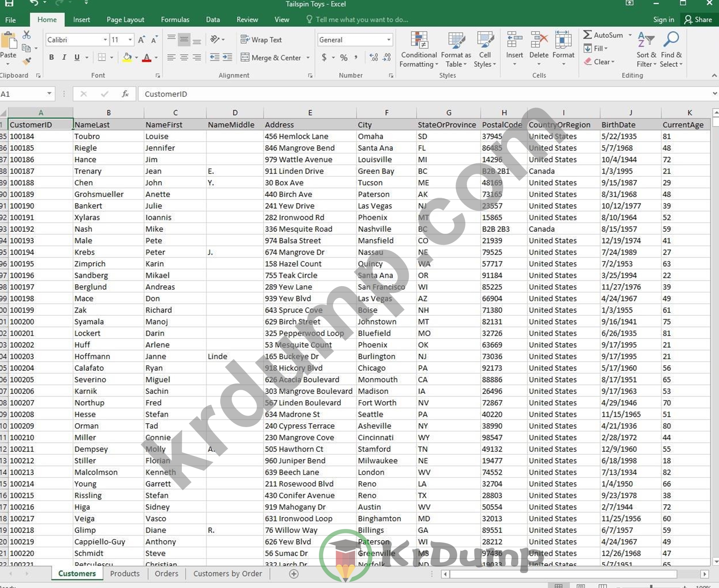Toggle Italic formatting
Screen dimensions: 719x588
tap(64, 57)
